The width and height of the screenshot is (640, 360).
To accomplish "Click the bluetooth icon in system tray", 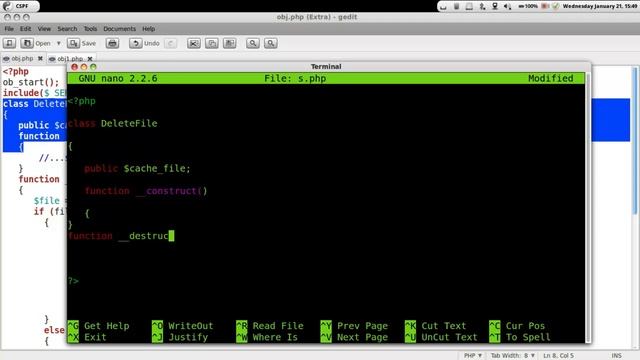I will 482,6.
